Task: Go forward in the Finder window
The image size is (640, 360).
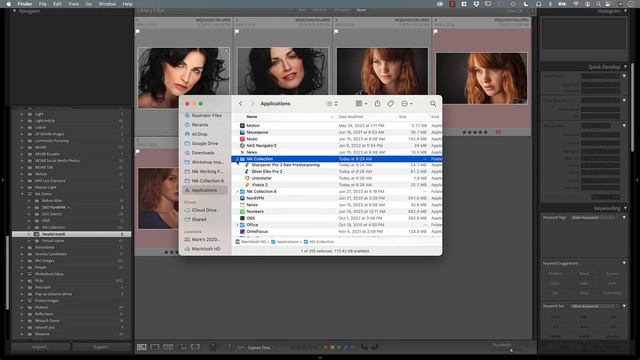Action: pos(252,104)
